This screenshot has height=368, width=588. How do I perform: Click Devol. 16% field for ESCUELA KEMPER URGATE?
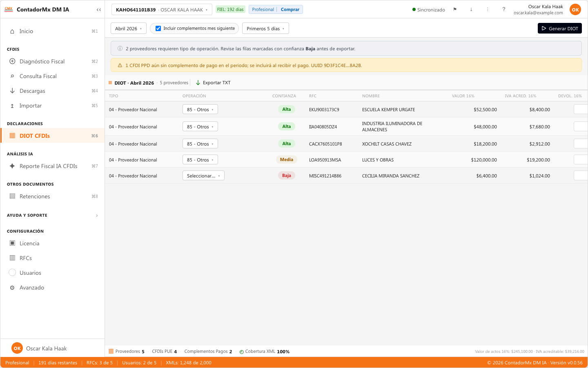(581, 109)
